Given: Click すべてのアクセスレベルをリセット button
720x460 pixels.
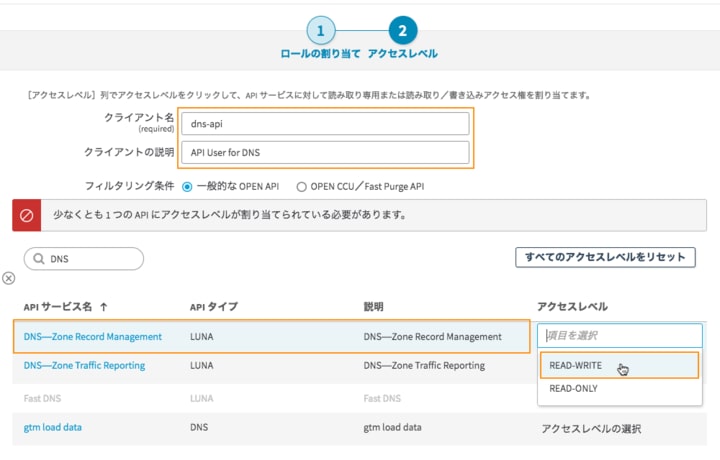Looking at the screenshot, I should click(x=605, y=257).
